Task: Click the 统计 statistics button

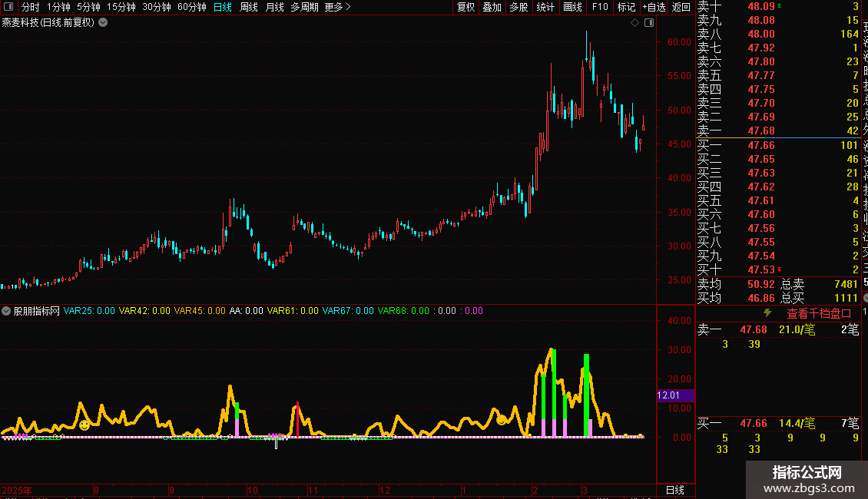Action: [545, 7]
